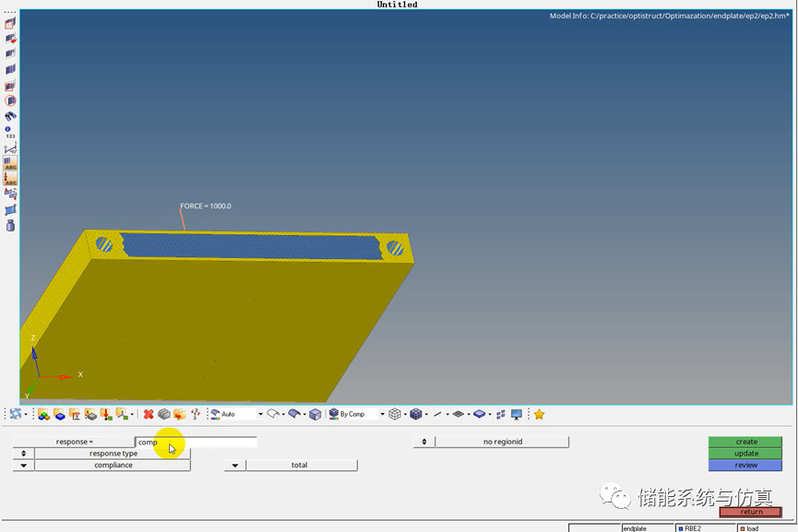The height and width of the screenshot is (532, 798).
Task: Click the Mask Not Shown icon
Action: point(10,86)
